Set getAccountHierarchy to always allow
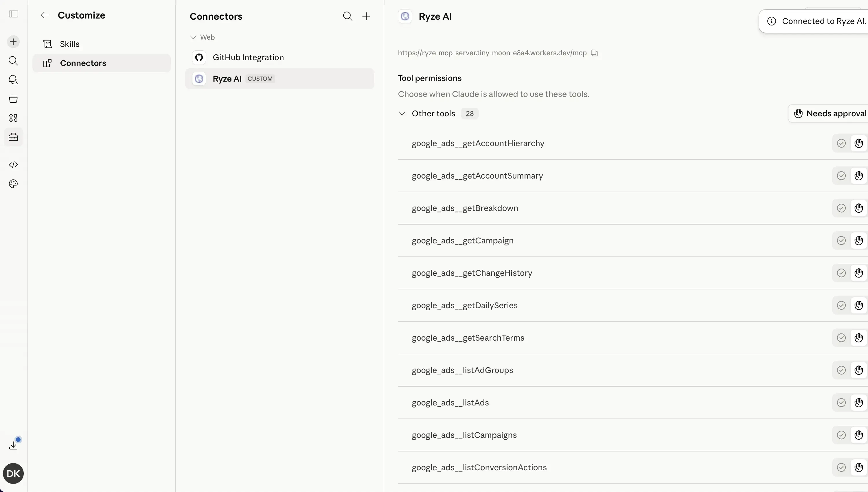This screenshot has width=868, height=492. (841, 143)
